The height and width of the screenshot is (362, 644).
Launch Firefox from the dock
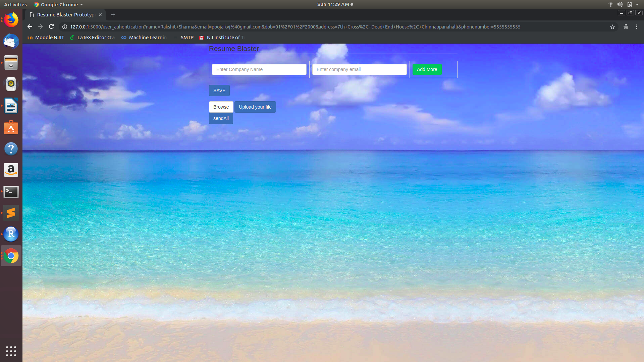[x=11, y=20]
